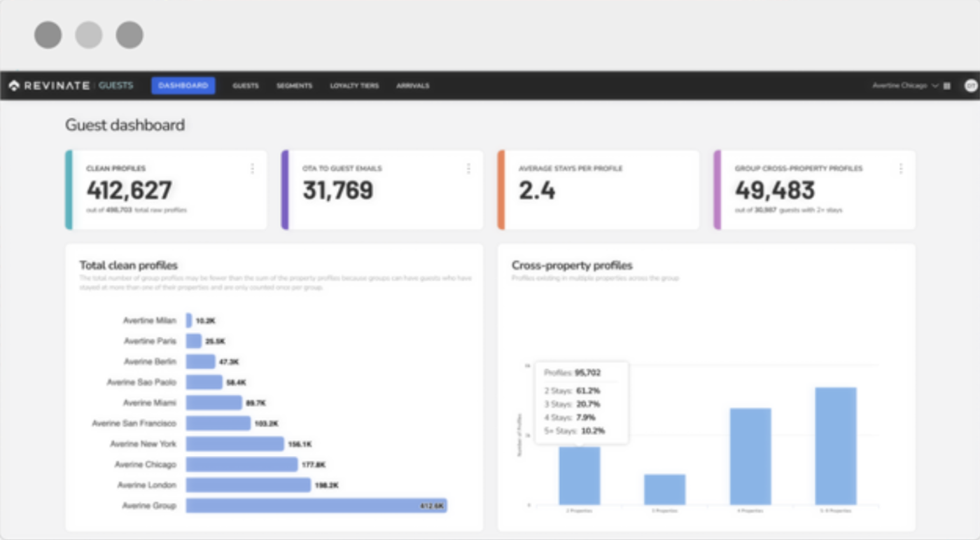Click the Guest dashboard heading
The width and height of the screenshot is (980, 540).
pyautogui.click(x=125, y=125)
